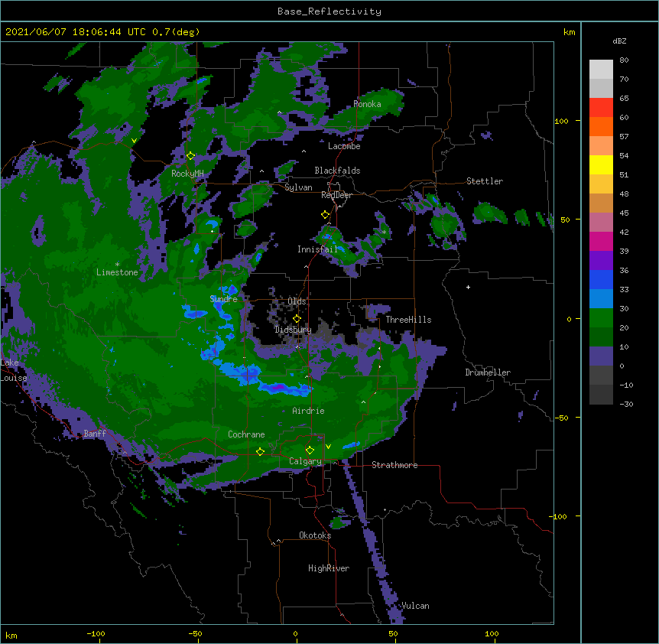This screenshot has height=644, width=659.
Task: Select the light gray 70-80 dBZ swatch
Action: point(601,70)
